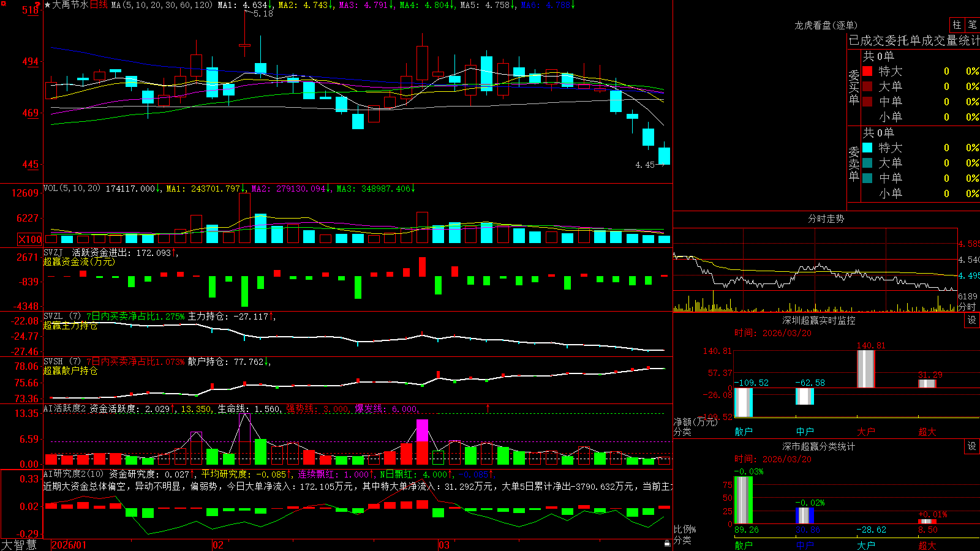Click the teal 大单 sell order swatch

point(867,163)
